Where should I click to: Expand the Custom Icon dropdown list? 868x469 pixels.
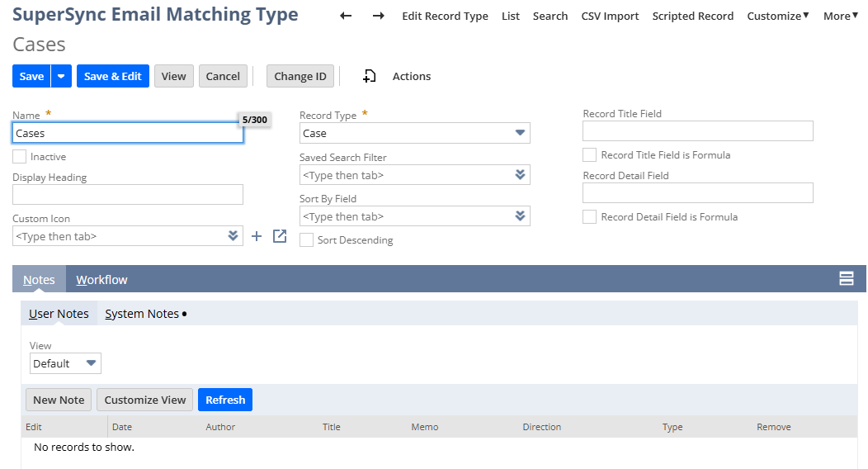[233, 236]
